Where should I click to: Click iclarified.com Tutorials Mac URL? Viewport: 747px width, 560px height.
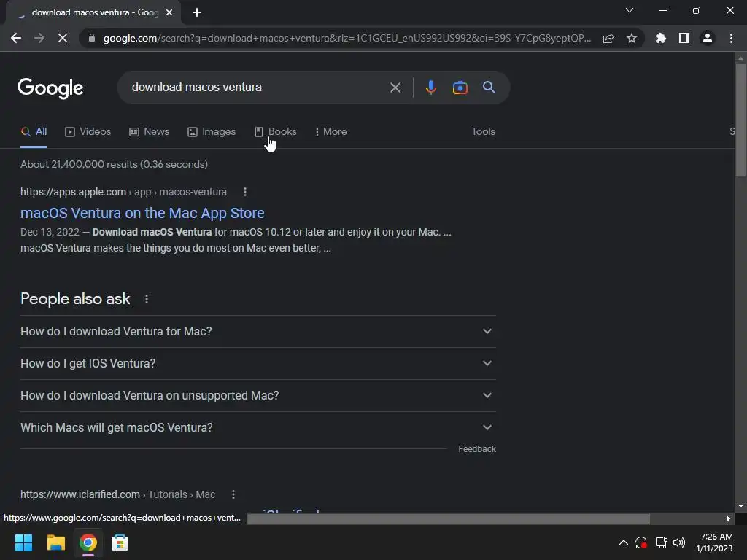click(x=117, y=494)
